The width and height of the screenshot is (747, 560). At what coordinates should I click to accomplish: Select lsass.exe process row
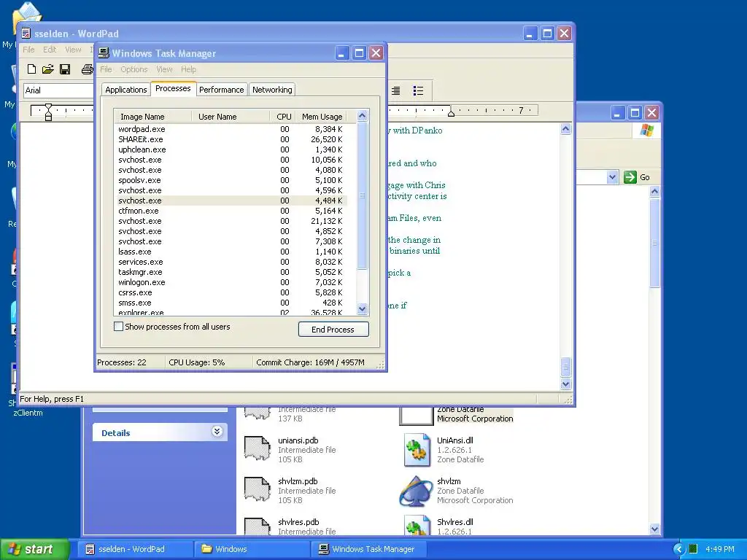[x=231, y=252]
